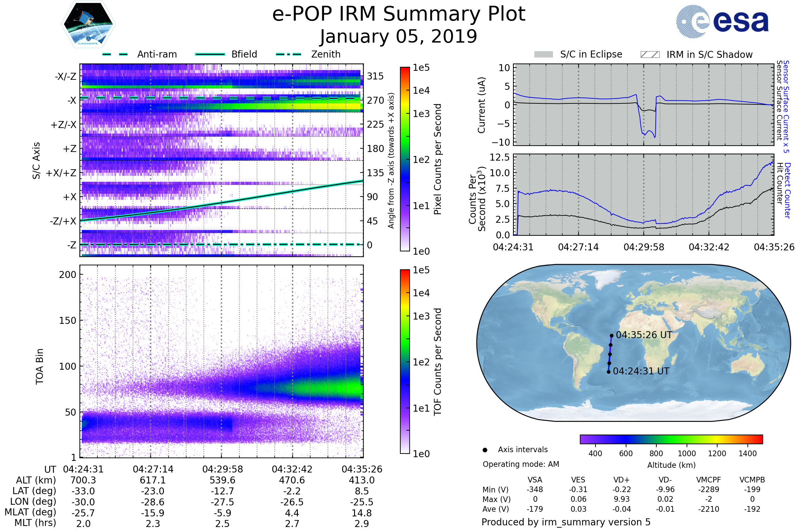Click the e-POP IRM Summary Plot title
Image resolution: width=798 pixels, height=532 pixels.
[x=399, y=14]
